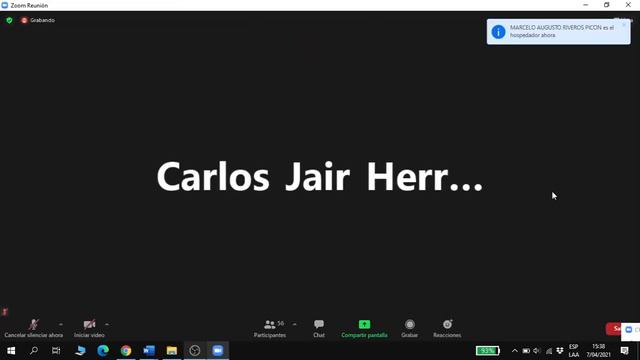640x360 pixels.
Task: Open the Windows notification center
Action: coord(624,351)
